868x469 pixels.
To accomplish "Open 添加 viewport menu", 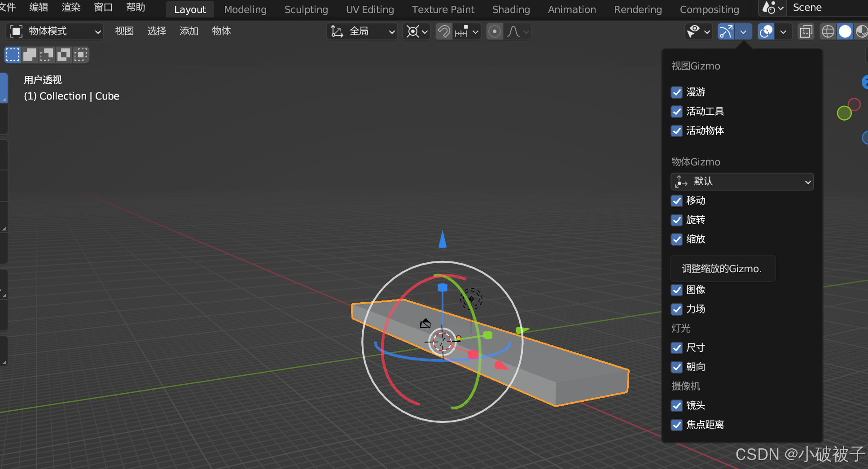I will pos(189,31).
